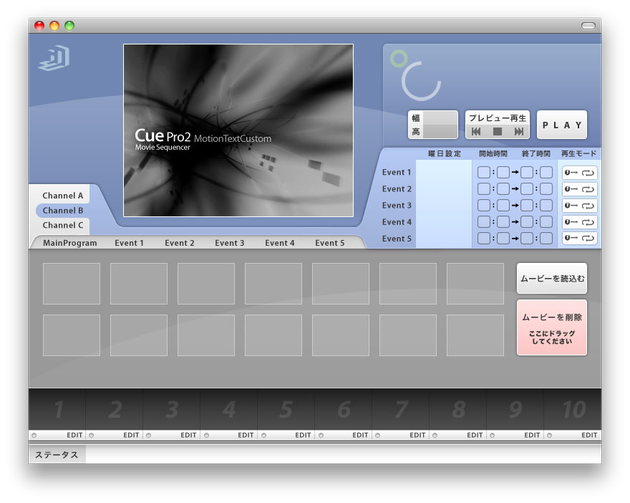This screenshot has width=630, height=503.
Task: Toggle the indicator circle on slot 3
Action: click(x=149, y=436)
